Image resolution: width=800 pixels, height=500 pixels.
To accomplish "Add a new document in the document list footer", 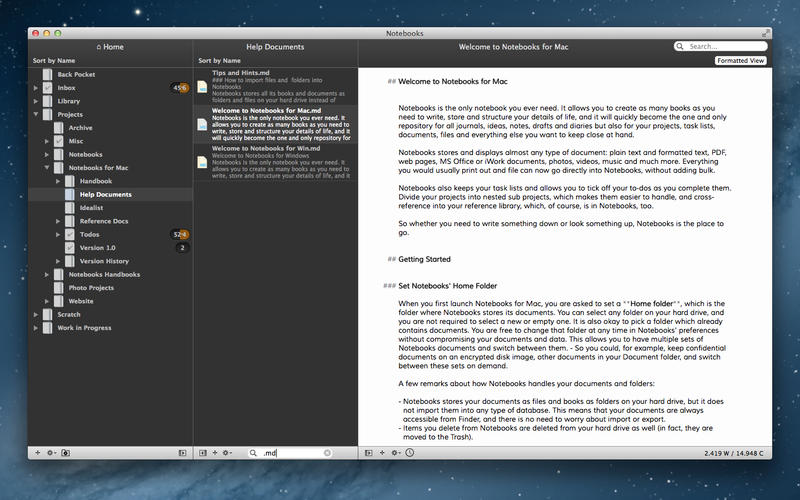I will pyautogui.click(x=215, y=453).
